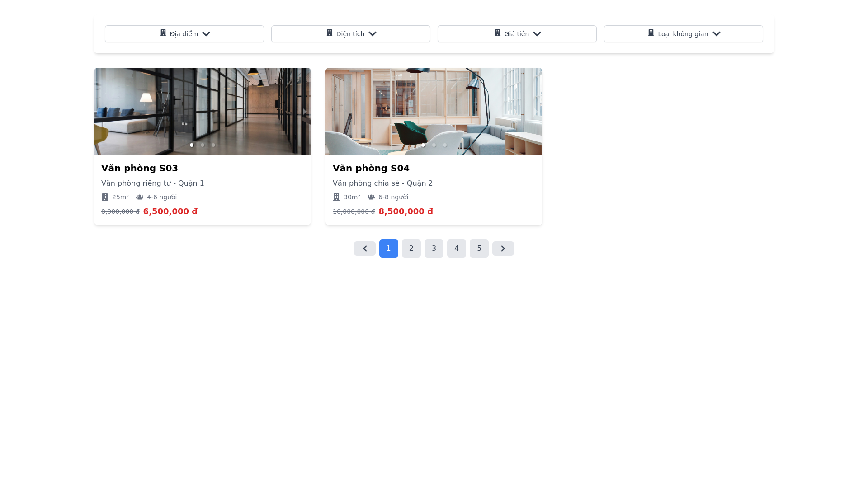Screen dimensions: 868x488
Task: Click the people icon beside 4-6 người
Action: [140, 197]
